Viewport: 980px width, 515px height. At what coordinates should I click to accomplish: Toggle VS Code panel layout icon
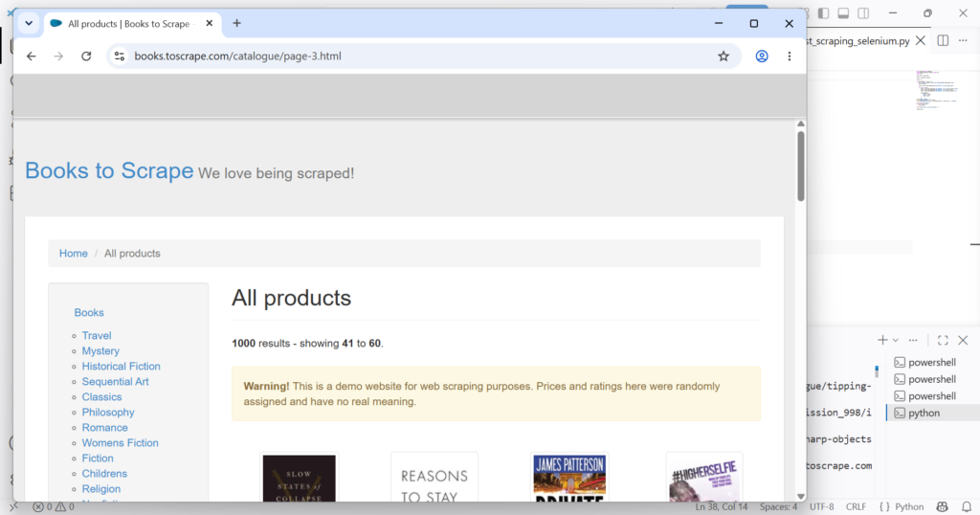[x=844, y=13]
